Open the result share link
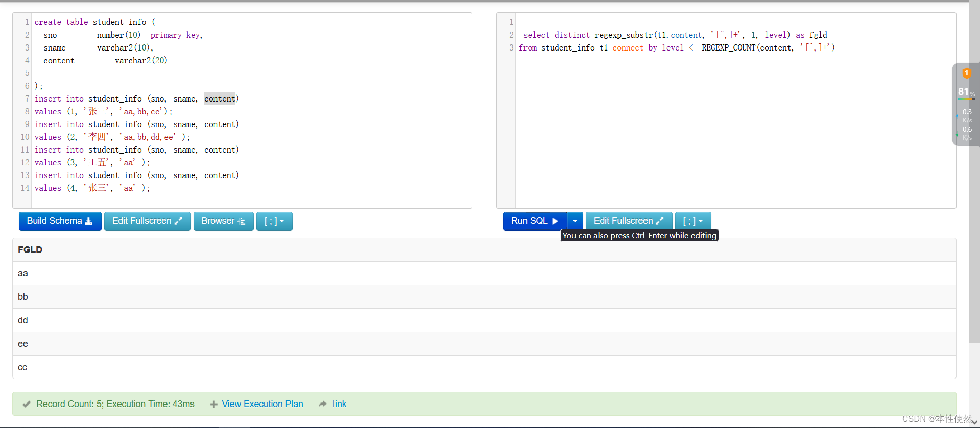 [x=340, y=404]
